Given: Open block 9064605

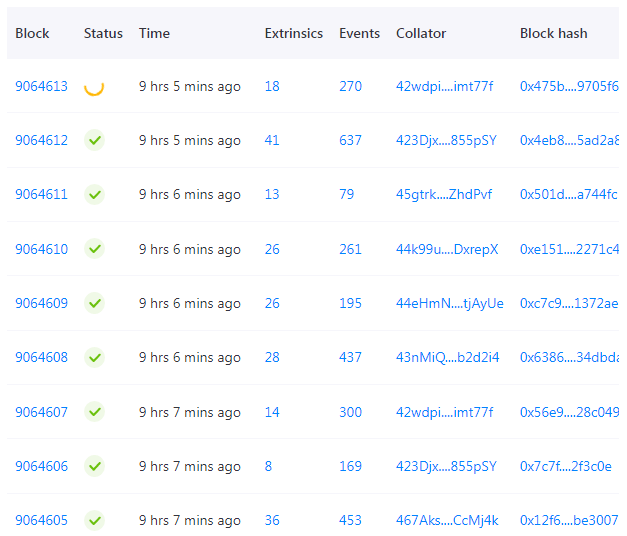Looking at the screenshot, I should pyautogui.click(x=41, y=520).
